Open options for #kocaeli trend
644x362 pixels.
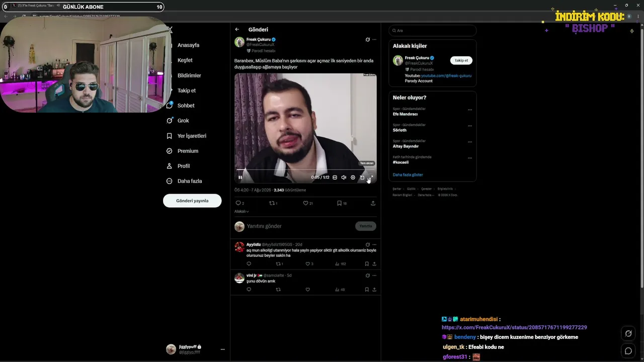470,158
